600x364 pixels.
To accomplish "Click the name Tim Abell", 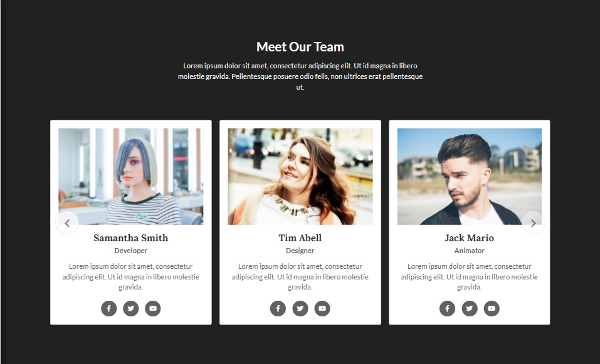I will pos(300,238).
